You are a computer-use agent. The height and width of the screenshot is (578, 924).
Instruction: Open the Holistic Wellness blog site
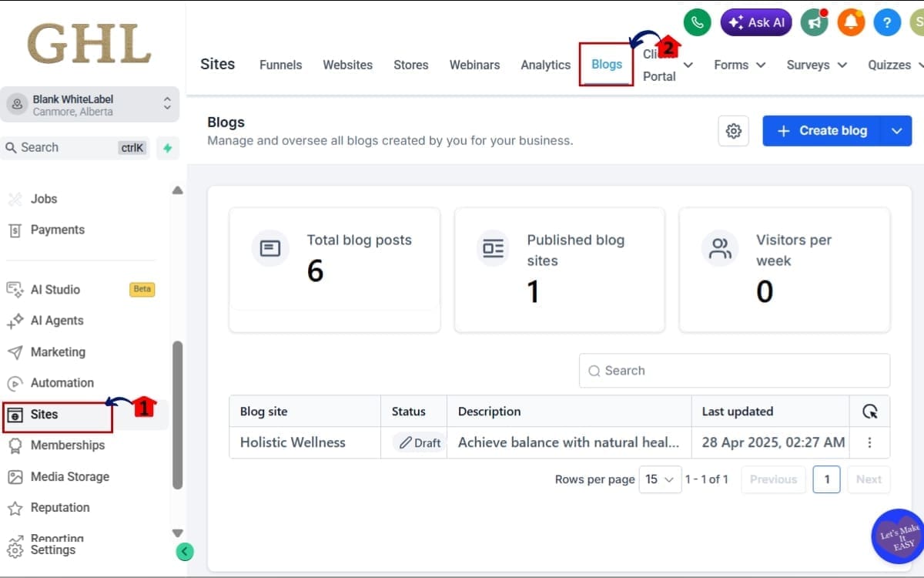(x=293, y=442)
